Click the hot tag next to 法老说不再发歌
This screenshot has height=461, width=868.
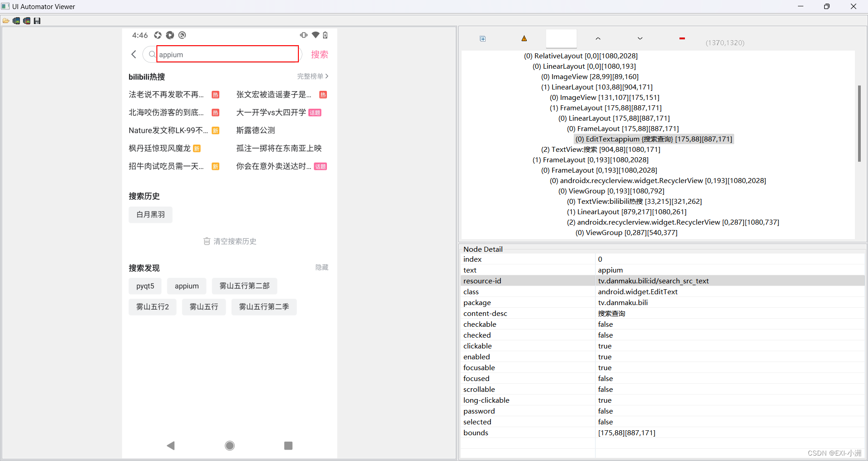(216, 95)
